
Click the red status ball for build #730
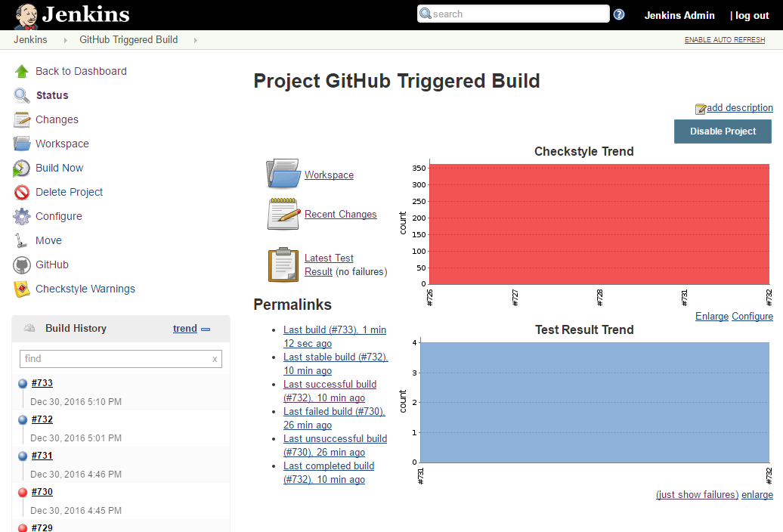pyautogui.click(x=23, y=491)
